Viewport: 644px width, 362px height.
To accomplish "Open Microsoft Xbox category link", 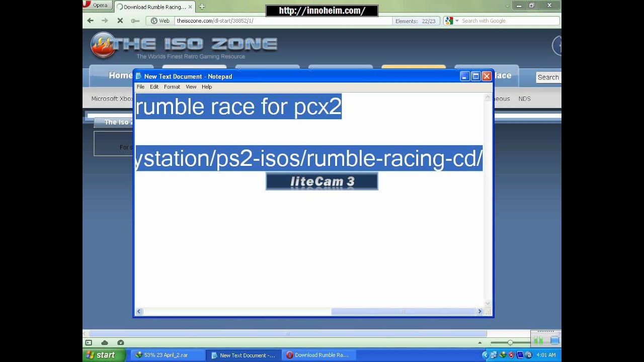I will coord(112,99).
